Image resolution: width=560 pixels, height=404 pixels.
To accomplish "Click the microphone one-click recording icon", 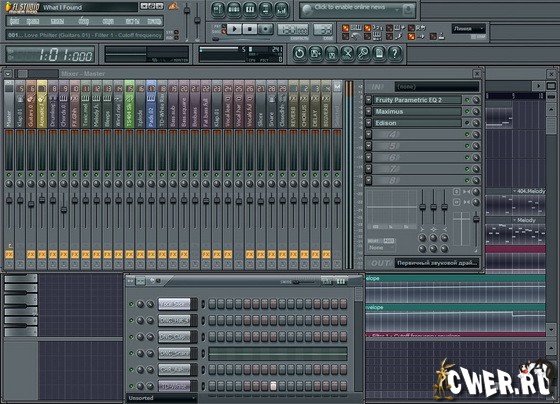I will pyautogui.click(x=363, y=54).
